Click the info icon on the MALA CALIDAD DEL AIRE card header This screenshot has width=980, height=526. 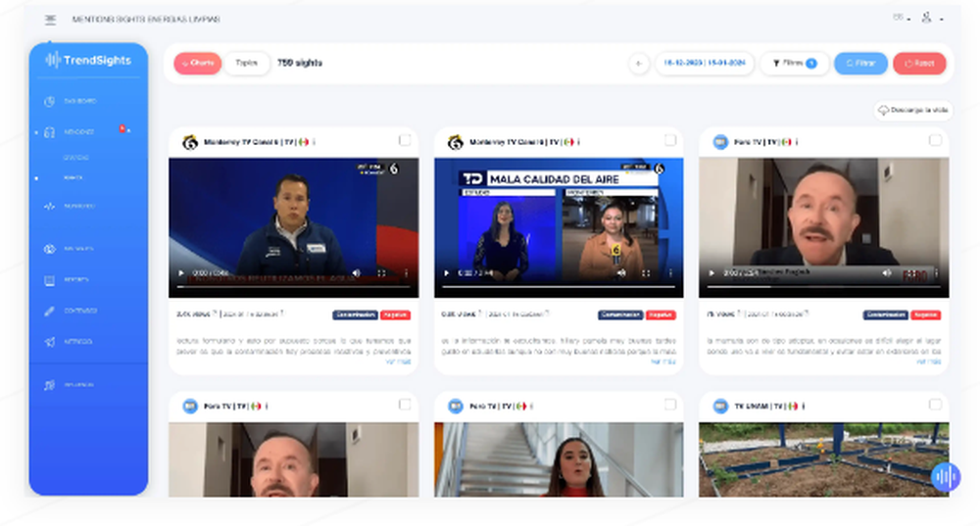pyautogui.click(x=579, y=142)
